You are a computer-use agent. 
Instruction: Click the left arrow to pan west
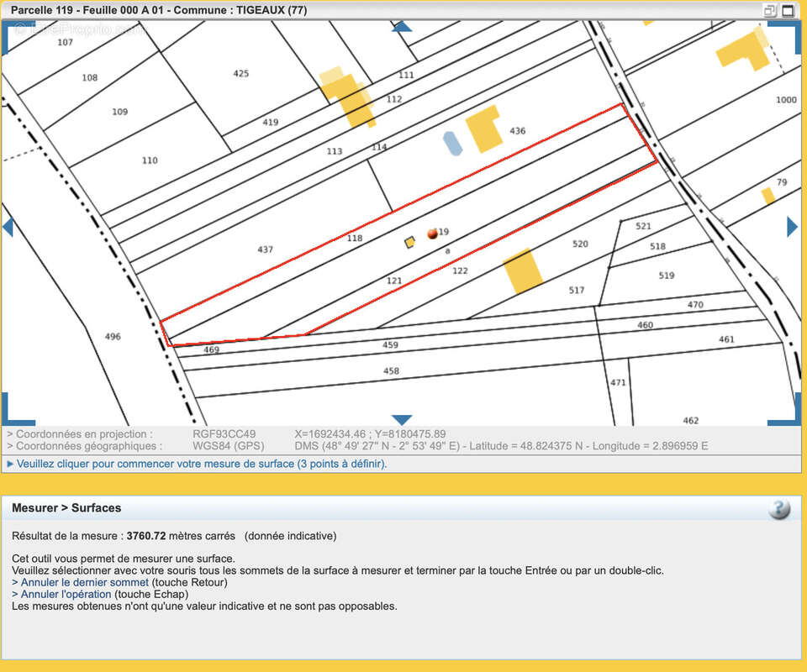[8, 227]
